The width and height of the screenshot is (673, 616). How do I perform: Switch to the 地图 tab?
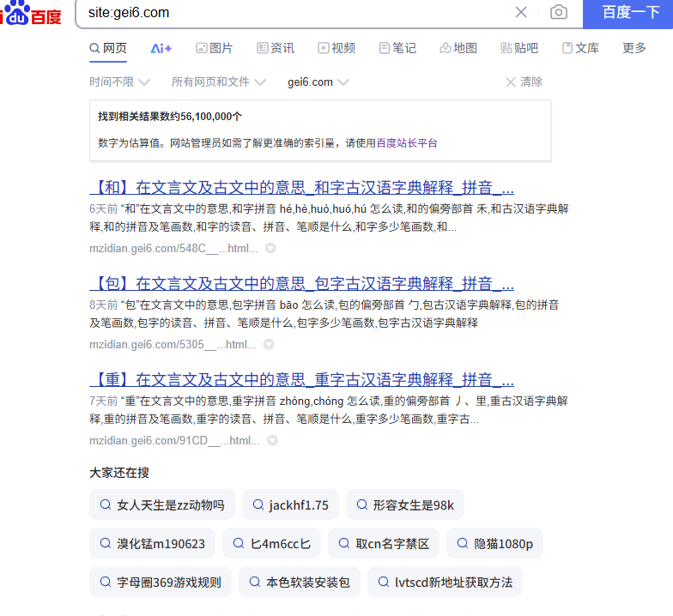[x=458, y=48]
